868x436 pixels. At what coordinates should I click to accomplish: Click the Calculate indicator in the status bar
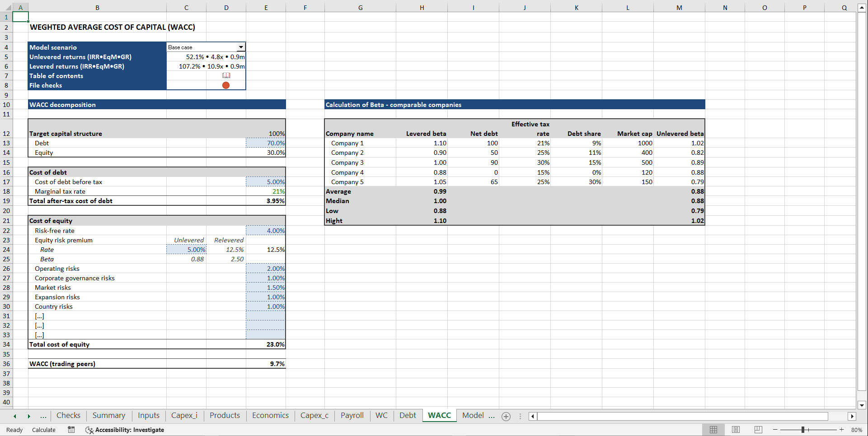pos(43,430)
